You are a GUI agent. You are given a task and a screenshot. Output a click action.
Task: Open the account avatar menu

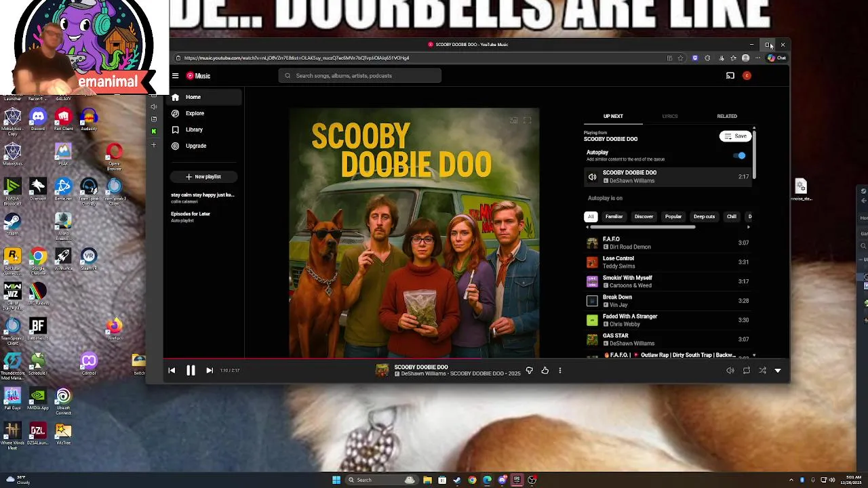pyautogui.click(x=747, y=76)
